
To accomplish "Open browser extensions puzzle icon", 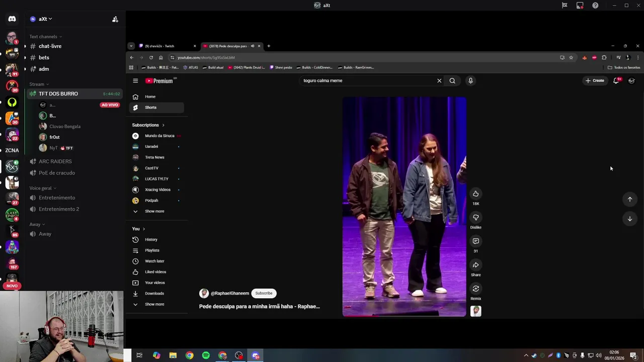I will 604,57.
